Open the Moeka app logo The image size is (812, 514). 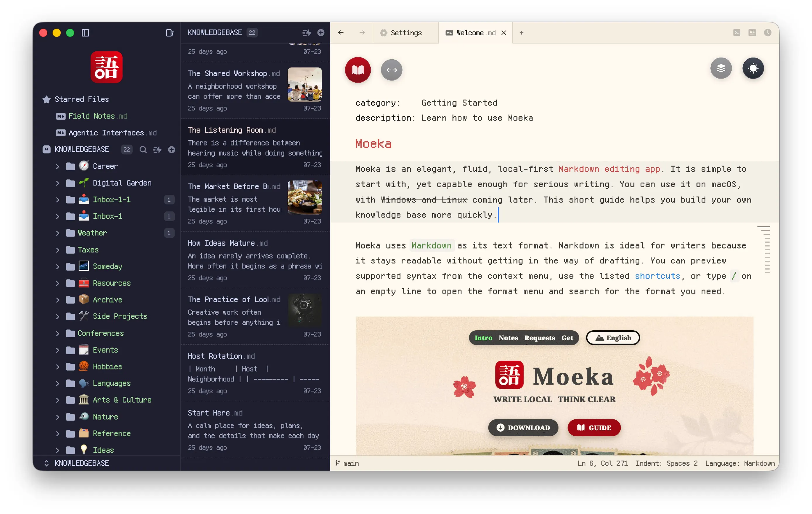tap(106, 67)
